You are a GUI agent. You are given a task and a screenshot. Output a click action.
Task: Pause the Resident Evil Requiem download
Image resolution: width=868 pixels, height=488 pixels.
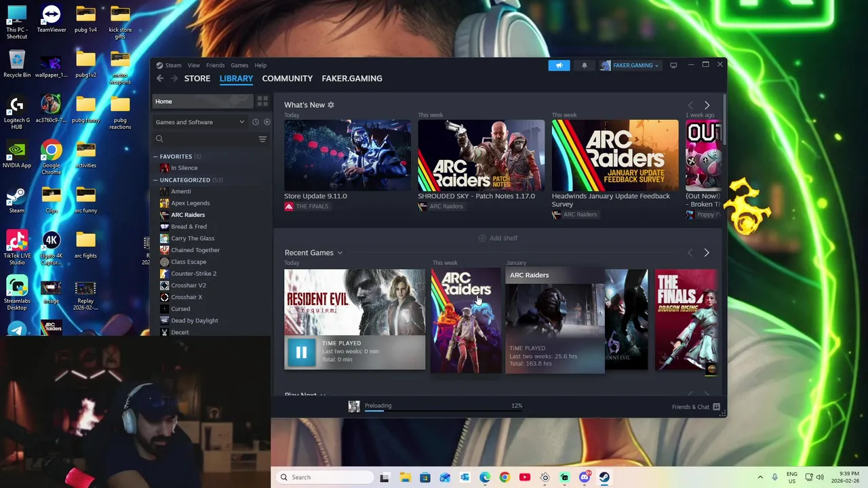pos(301,352)
